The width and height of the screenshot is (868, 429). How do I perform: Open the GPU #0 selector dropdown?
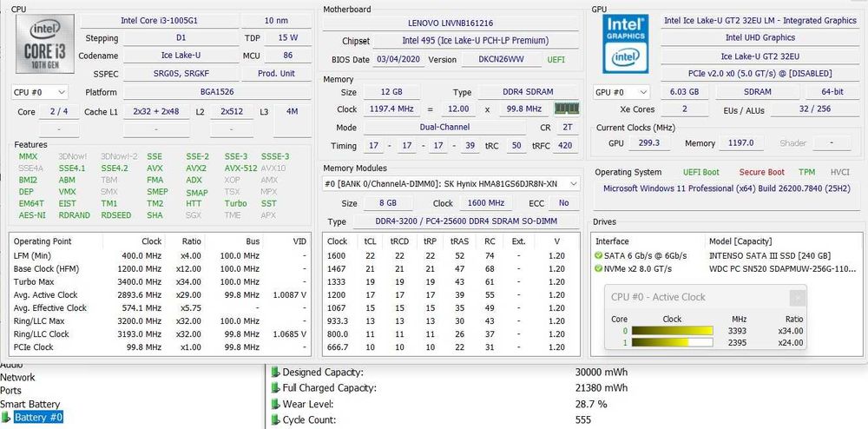[x=621, y=92]
